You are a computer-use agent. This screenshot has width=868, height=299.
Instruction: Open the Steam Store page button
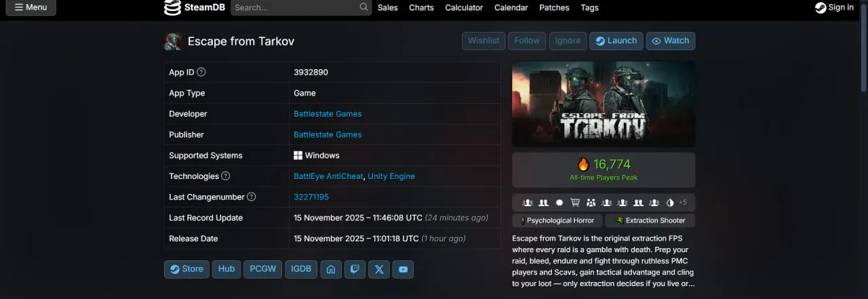point(186,269)
